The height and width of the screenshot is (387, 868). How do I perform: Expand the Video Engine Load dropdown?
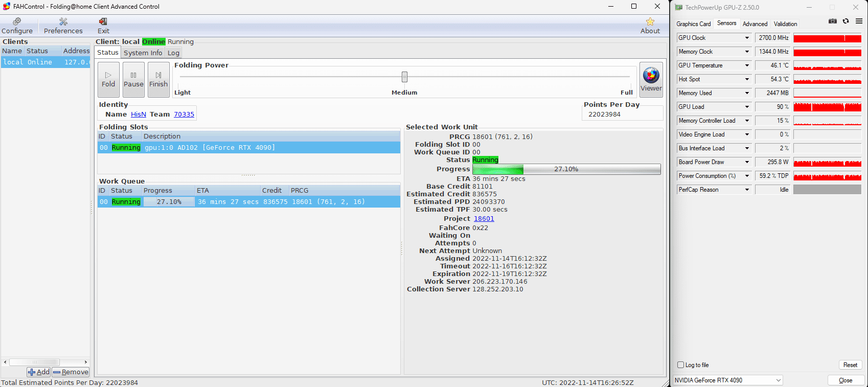747,134
